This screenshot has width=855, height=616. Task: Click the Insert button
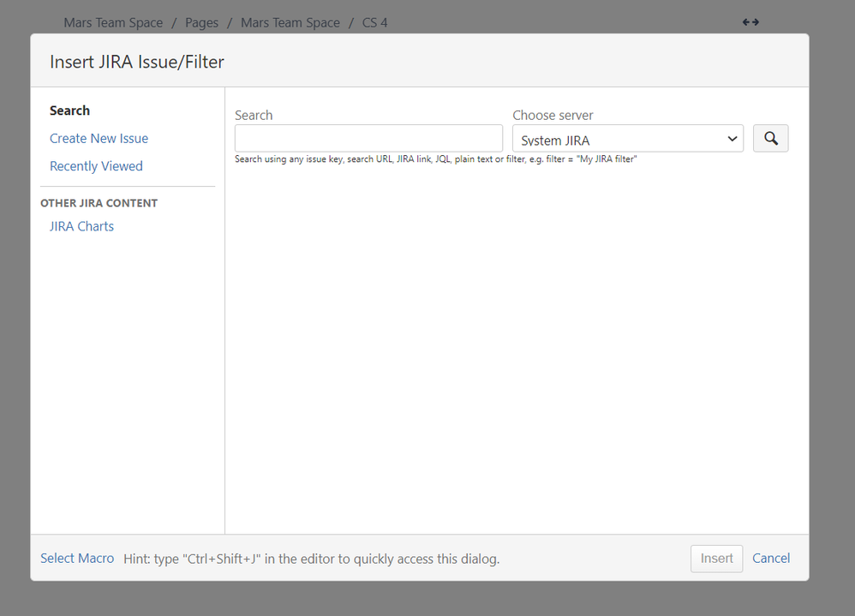point(716,558)
